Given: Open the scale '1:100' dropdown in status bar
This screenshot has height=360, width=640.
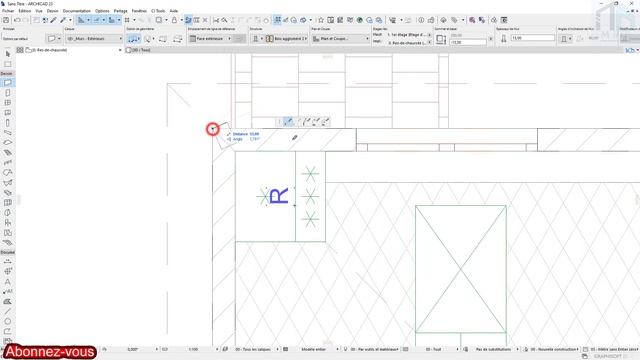Looking at the screenshot, I should (194, 349).
